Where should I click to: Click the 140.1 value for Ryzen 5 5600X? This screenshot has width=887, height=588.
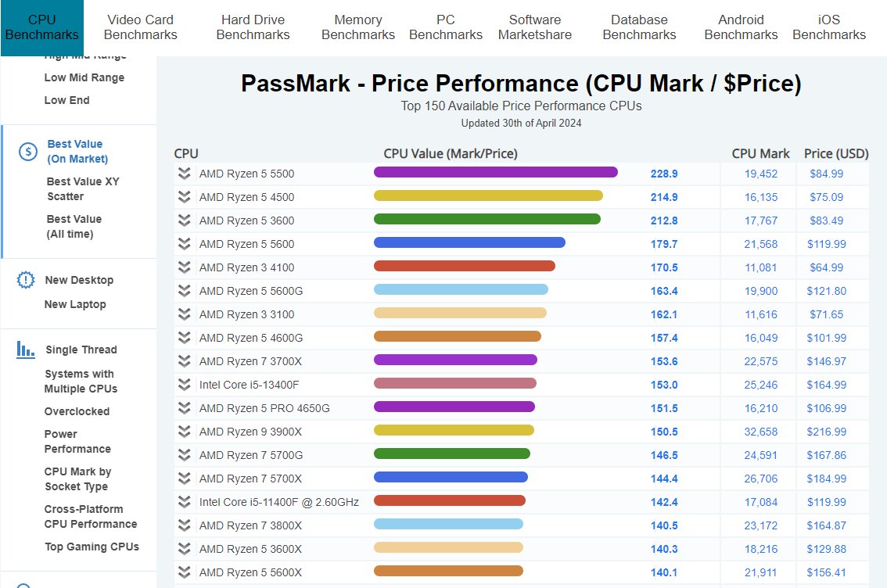664,572
